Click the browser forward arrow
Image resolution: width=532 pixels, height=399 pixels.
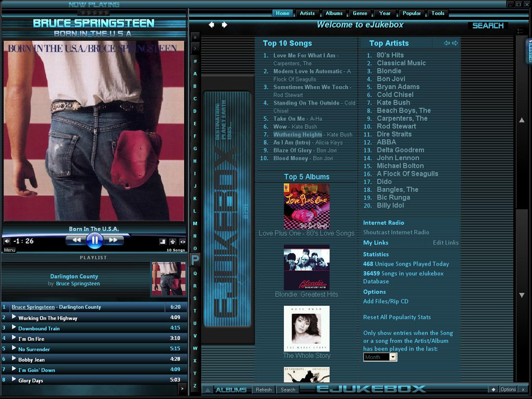224,25
